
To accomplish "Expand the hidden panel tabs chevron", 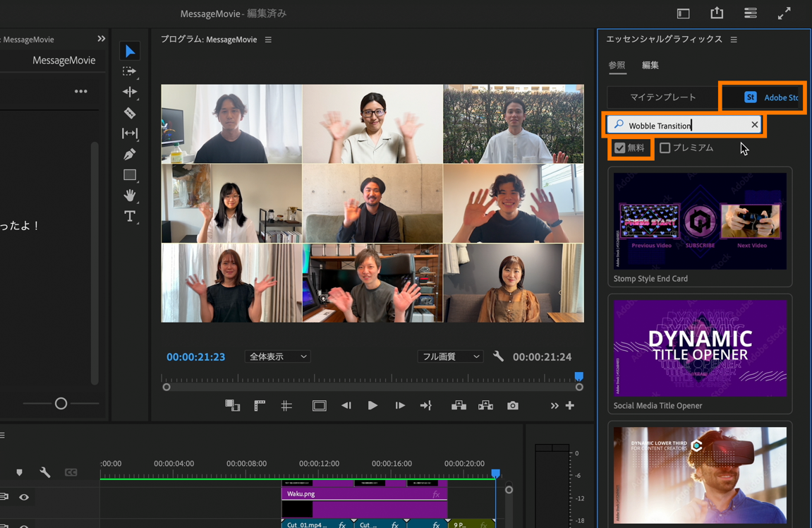I will pos(101,39).
